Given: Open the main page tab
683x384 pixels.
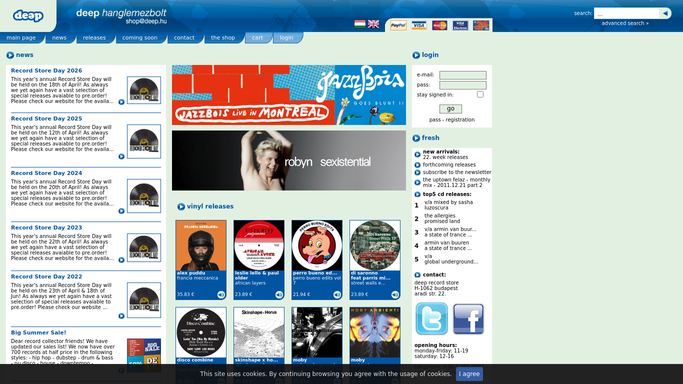Looking at the screenshot, I should coord(21,38).
